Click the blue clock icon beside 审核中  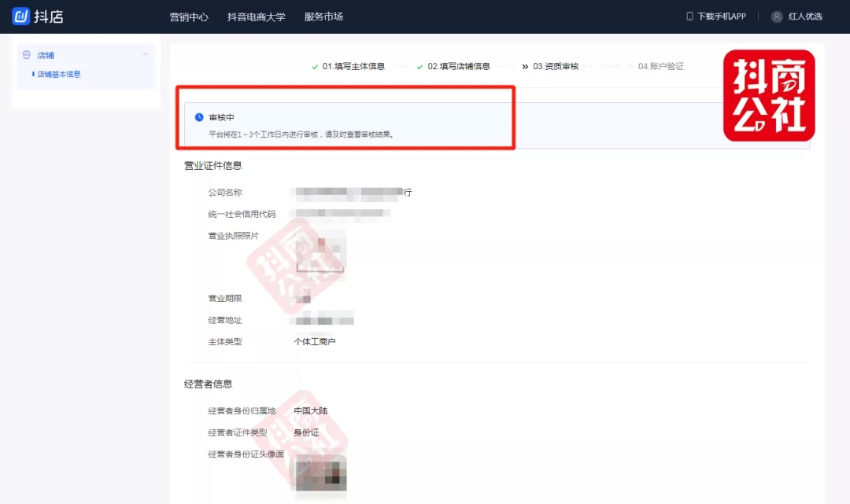pyautogui.click(x=199, y=117)
